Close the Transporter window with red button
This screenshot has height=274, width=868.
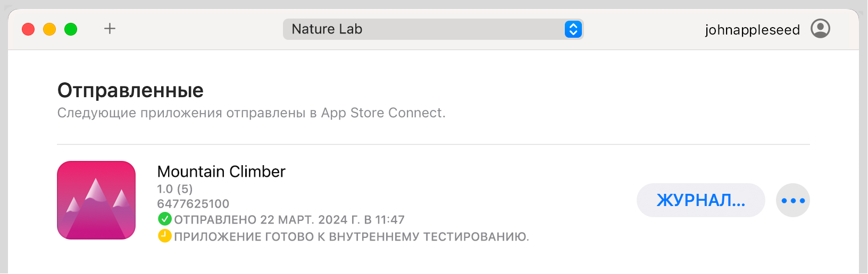click(x=28, y=29)
